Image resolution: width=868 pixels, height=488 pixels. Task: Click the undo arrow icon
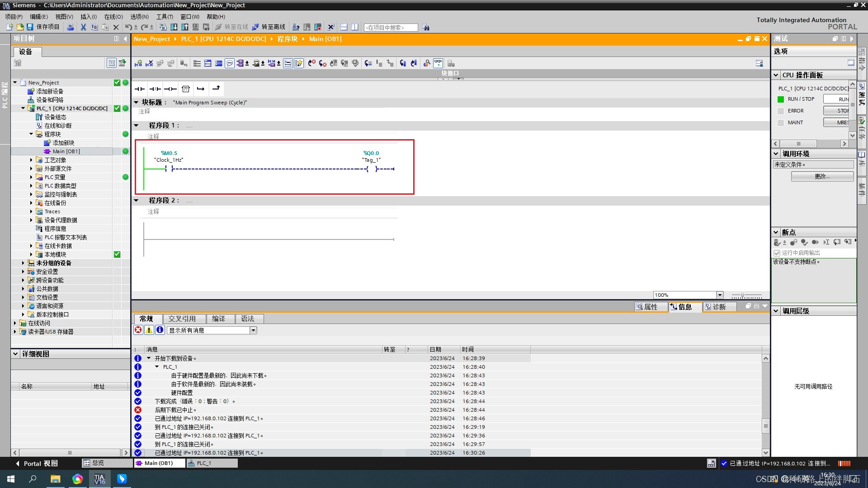128,27
